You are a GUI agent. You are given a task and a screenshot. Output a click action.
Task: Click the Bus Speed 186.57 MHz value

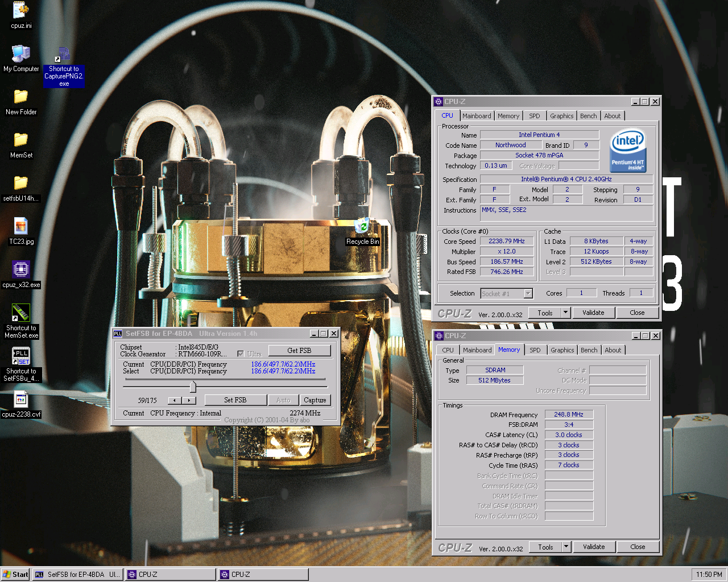(507, 261)
